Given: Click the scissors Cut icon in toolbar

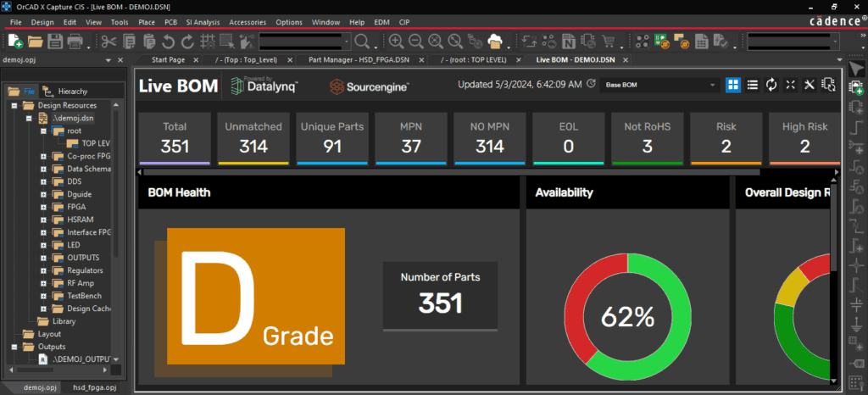Looking at the screenshot, I should (x=108, y=41).
